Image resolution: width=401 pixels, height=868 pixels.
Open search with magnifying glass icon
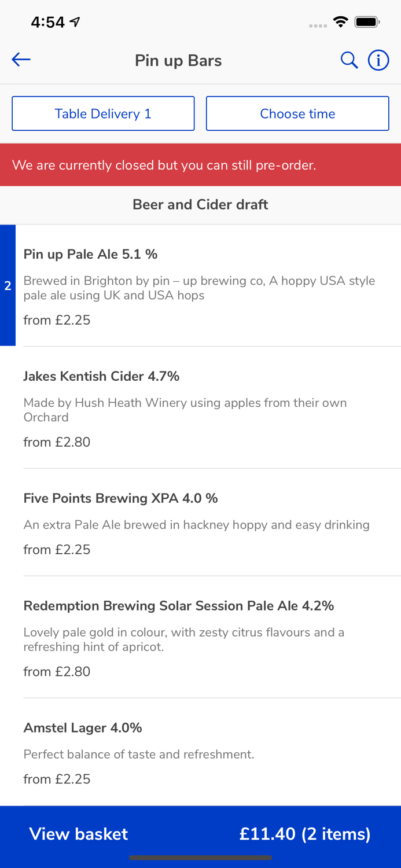pyautogui.click(x=349, y=60)
